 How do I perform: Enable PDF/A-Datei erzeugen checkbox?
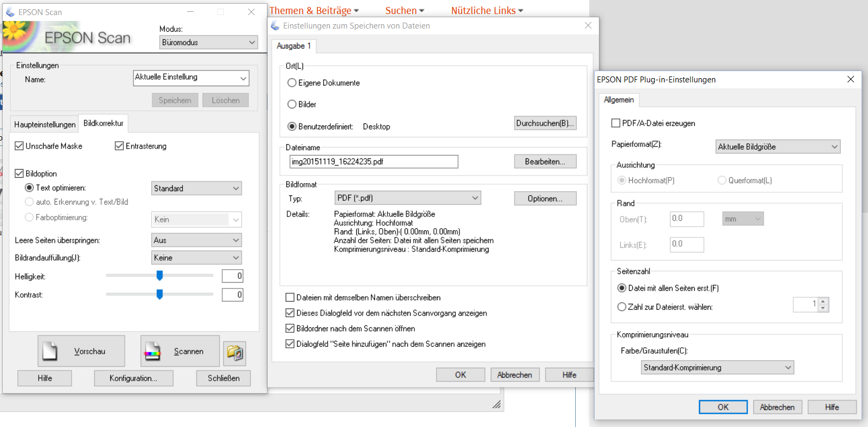616,123
